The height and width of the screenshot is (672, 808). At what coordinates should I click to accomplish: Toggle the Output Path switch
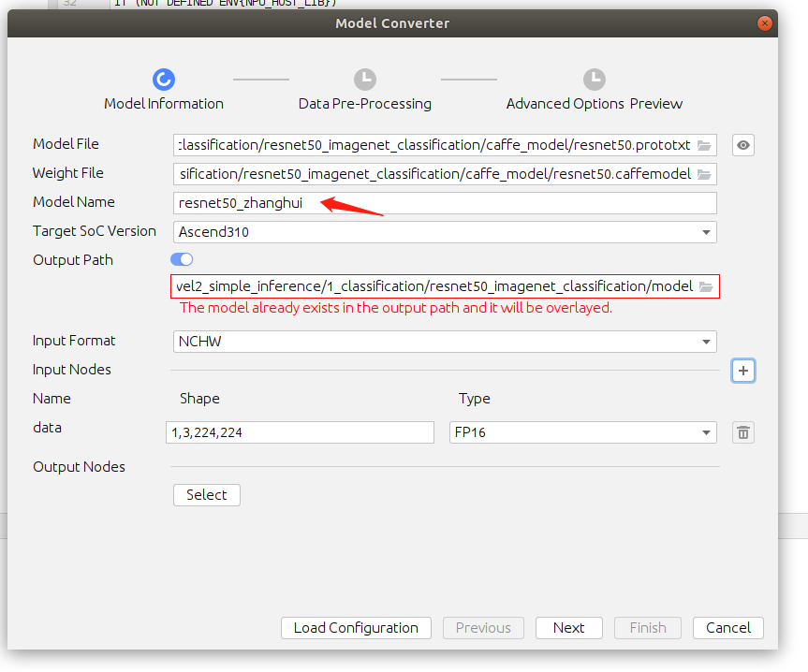[x=182, y=259]
